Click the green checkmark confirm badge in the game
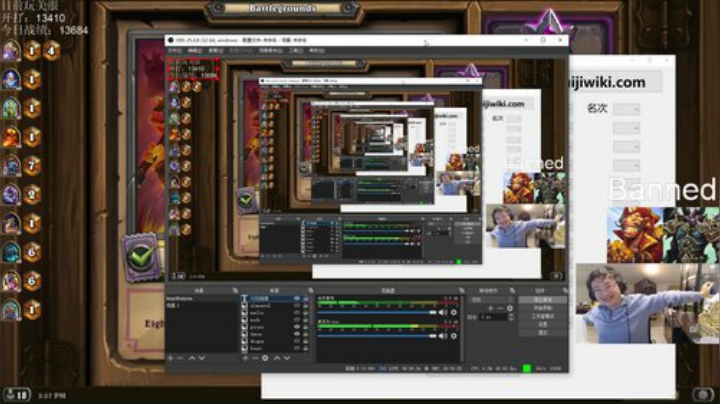Image resolution: width=720 pixels, height=404 pixels. coord(142,257)
